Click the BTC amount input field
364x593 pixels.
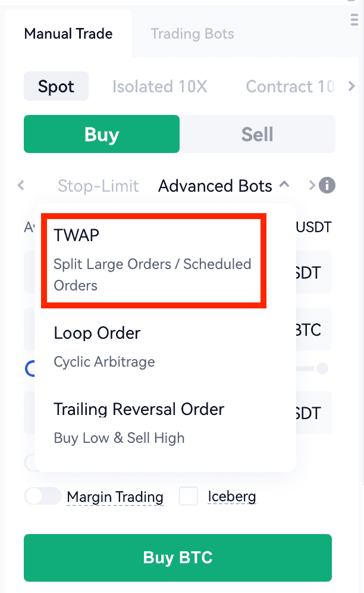point(313,330)
